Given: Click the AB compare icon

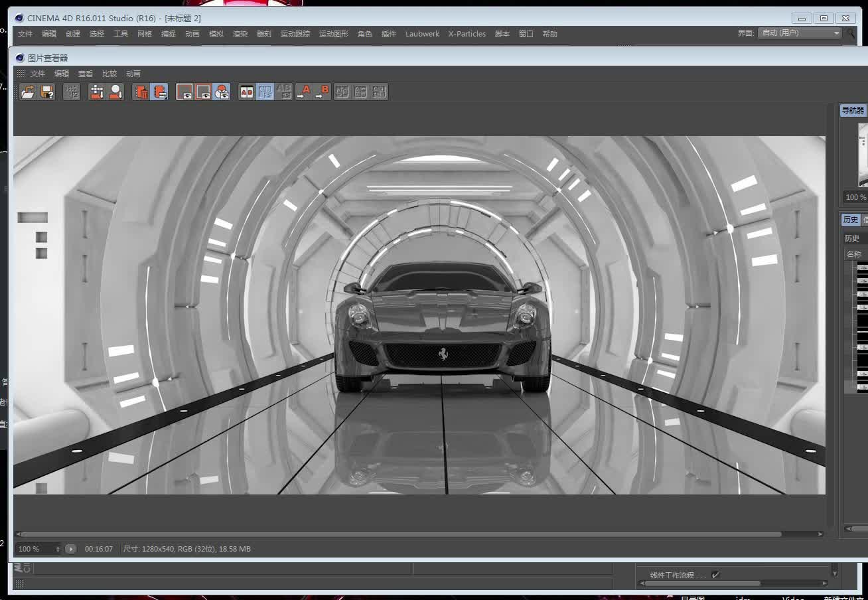Looking at the screenshot, I should (x=247, y=92).
